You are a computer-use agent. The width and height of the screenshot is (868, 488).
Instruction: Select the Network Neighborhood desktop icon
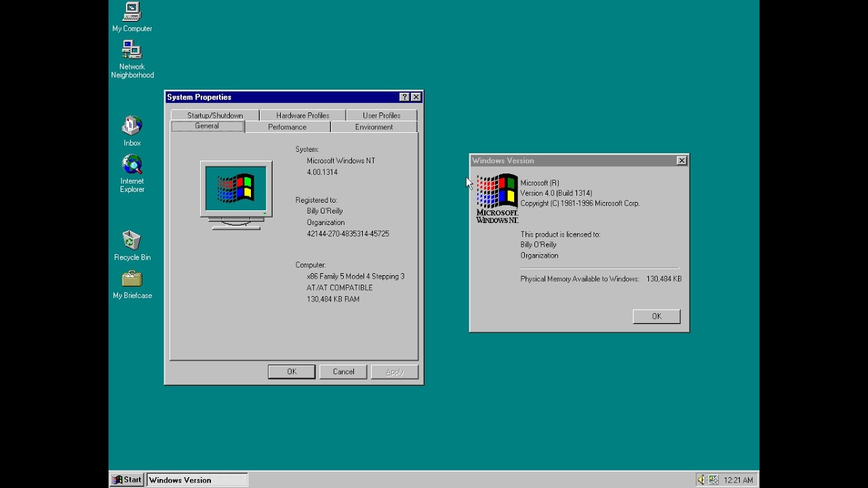click(132, 59)
